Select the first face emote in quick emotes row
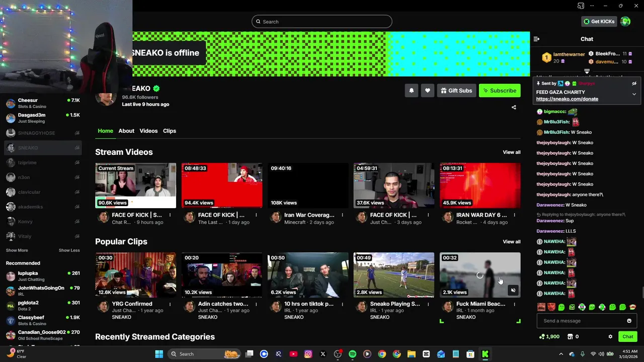The height and width of the screenshot is (362, 644). tap(541, 307)
